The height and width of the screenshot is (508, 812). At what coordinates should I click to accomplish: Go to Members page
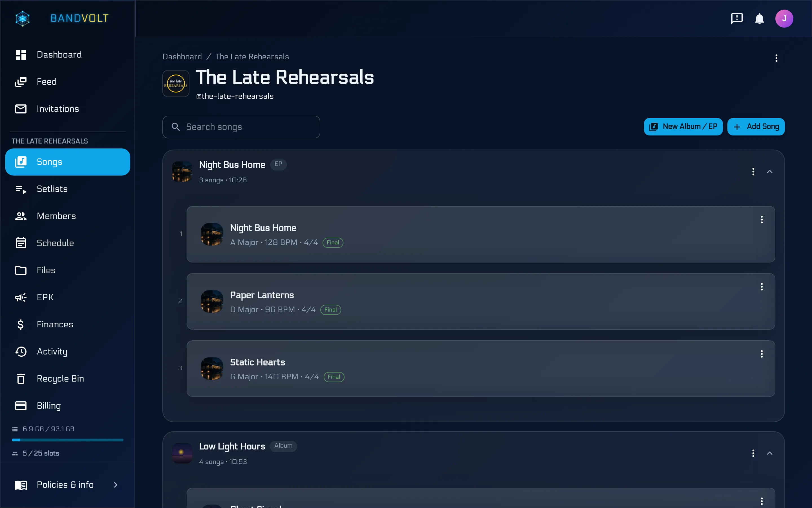point(67,216)
